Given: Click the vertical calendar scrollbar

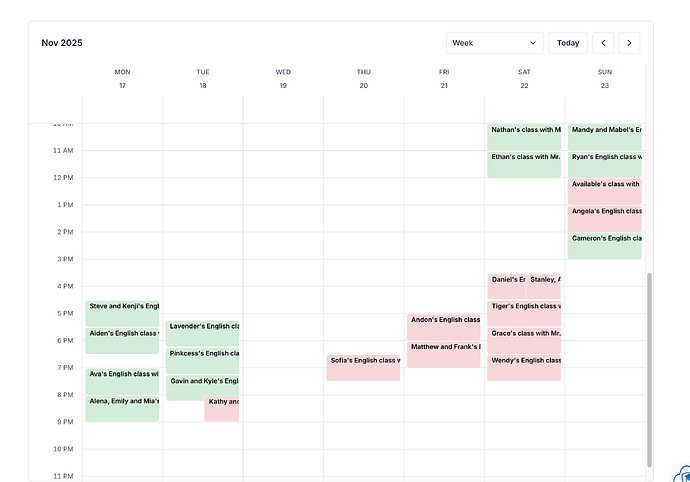Looking at the screenshot, I should pos(649,370).
